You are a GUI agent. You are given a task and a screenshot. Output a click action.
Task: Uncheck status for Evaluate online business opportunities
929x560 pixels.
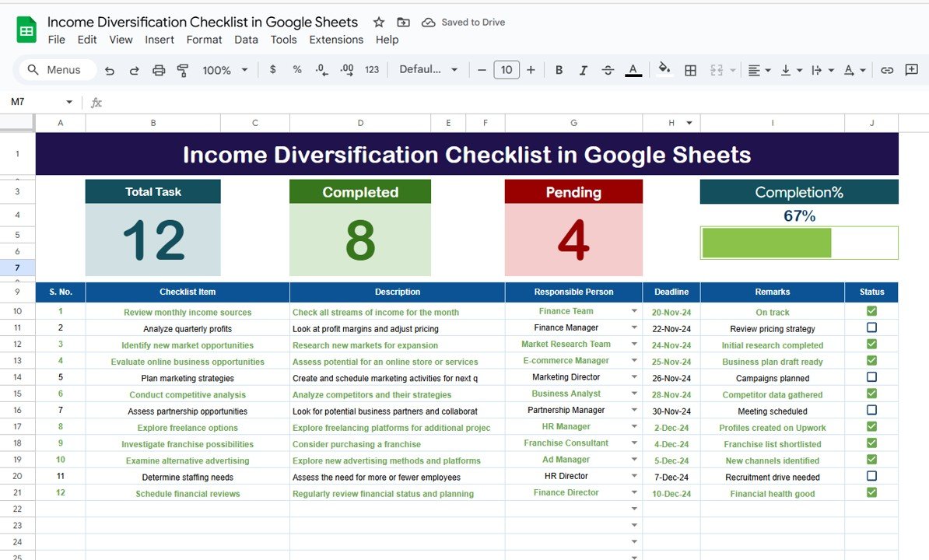[x=871, y=361]
